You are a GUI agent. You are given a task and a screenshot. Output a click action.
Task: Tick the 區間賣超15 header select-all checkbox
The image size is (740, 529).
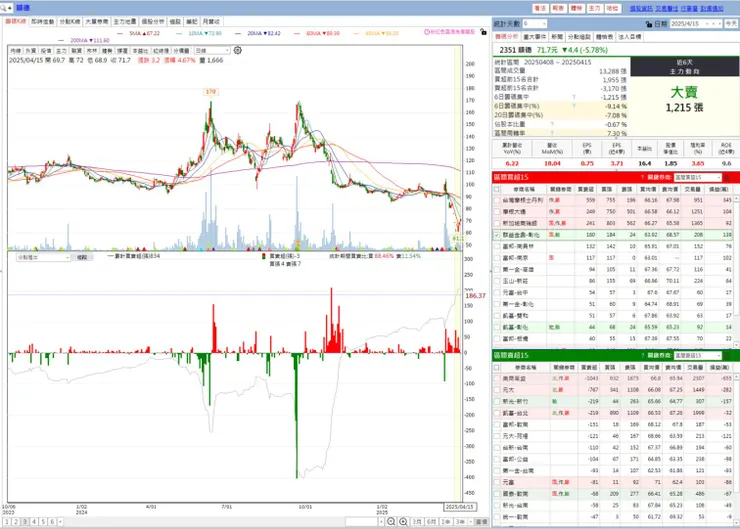496,367
